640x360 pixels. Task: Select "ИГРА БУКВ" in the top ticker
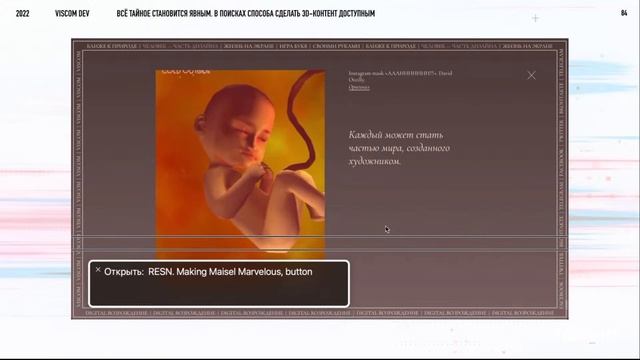pos(293,46)
